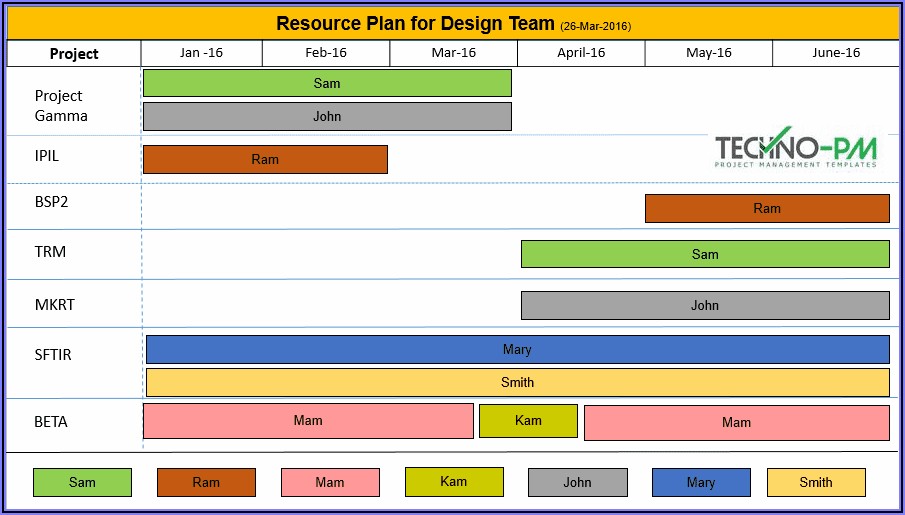905x515 pixels.
Task: Choose the blue Mary legend swatch
Action: [701, 482]
